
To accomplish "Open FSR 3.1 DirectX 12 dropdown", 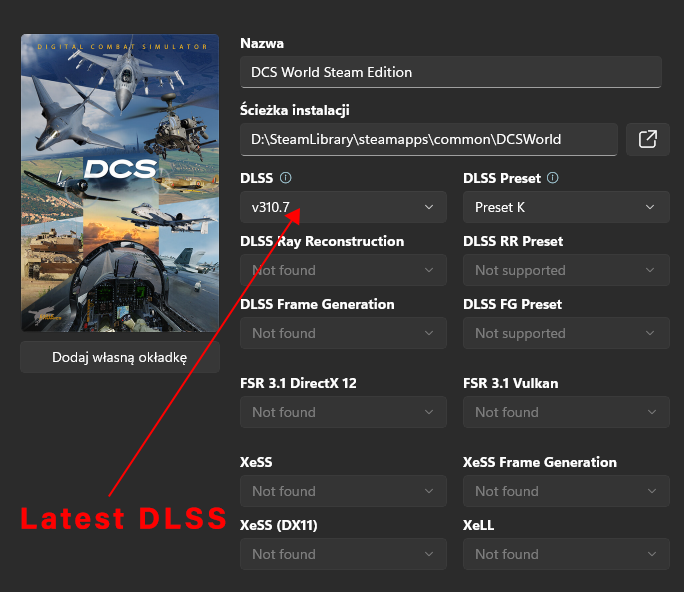I will click(343, 412).
